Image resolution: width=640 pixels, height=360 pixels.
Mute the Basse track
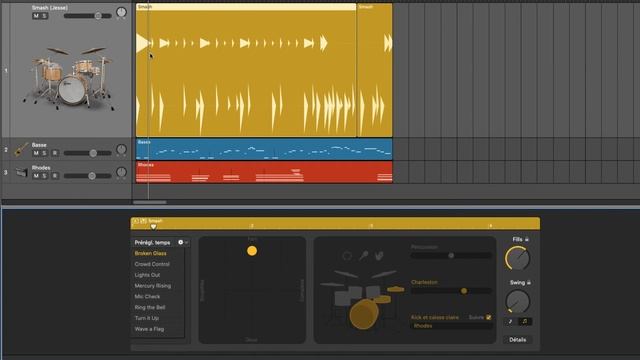click(36, 153)
